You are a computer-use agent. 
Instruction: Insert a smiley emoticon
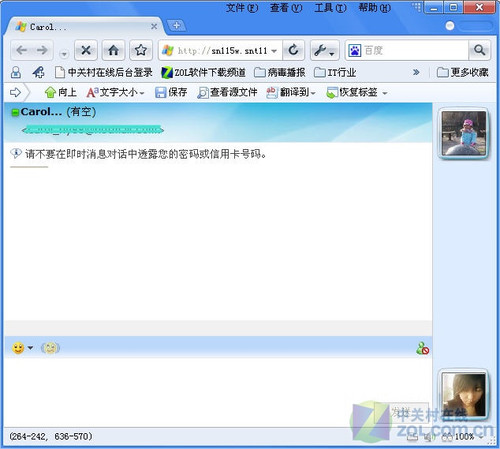[18, 348]
